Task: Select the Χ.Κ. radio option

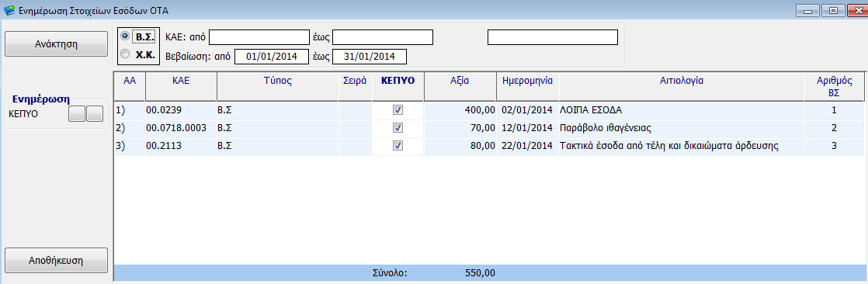Action: click(x=125, y=54)
